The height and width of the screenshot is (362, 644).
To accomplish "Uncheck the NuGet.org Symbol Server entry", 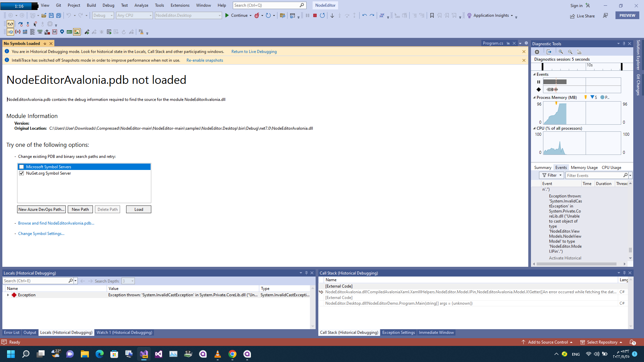I will pyautogui.click(x=22, y=173).
